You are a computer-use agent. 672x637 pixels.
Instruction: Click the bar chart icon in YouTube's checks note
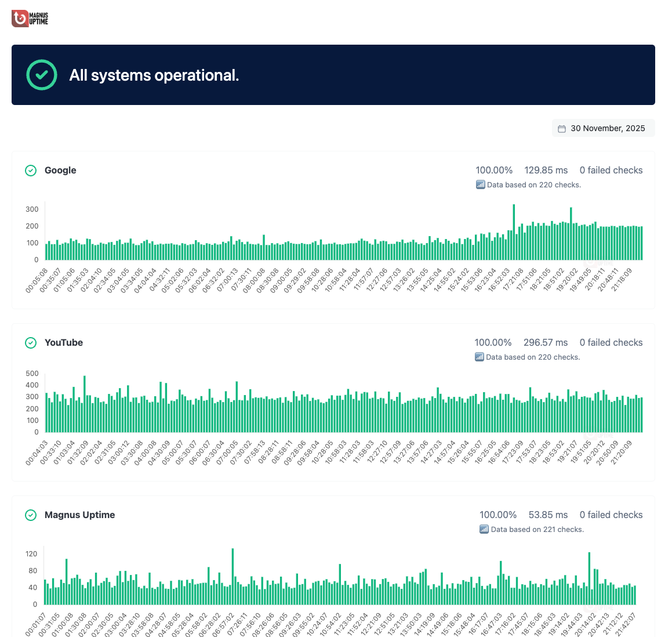pyautogui.click(x=479, y=357)
